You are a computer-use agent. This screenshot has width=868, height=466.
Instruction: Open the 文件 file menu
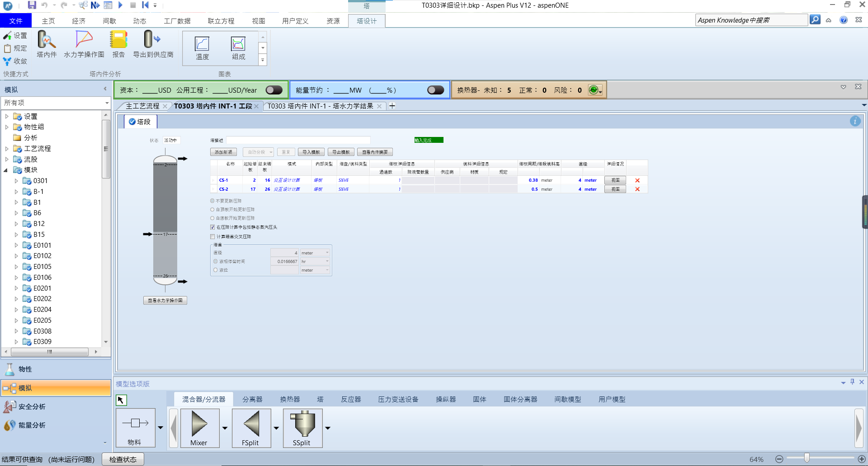coord(16,21)
